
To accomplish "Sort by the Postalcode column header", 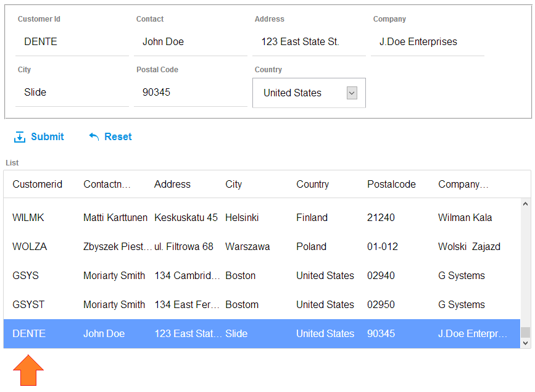I will pos(391,185).
